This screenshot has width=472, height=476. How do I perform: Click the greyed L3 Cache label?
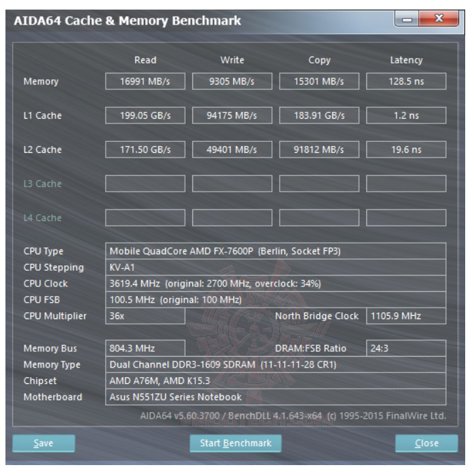pyautogui.click(x=42, y=183)
